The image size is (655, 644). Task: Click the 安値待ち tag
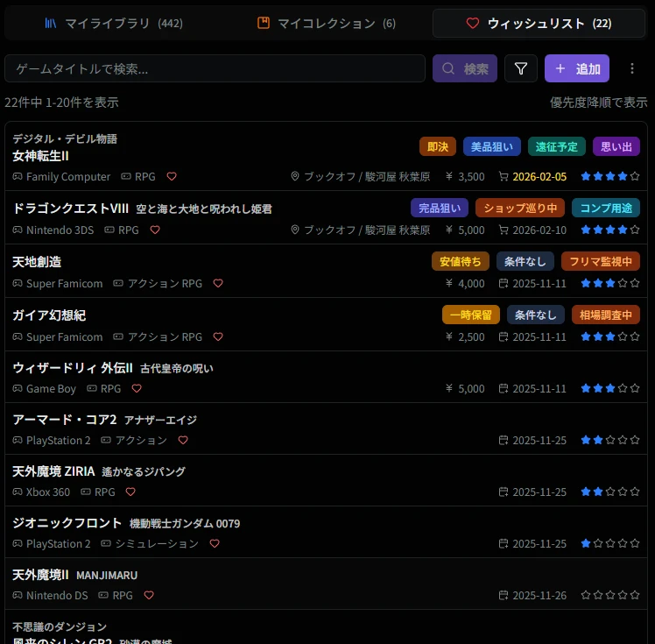pos(461,262)
